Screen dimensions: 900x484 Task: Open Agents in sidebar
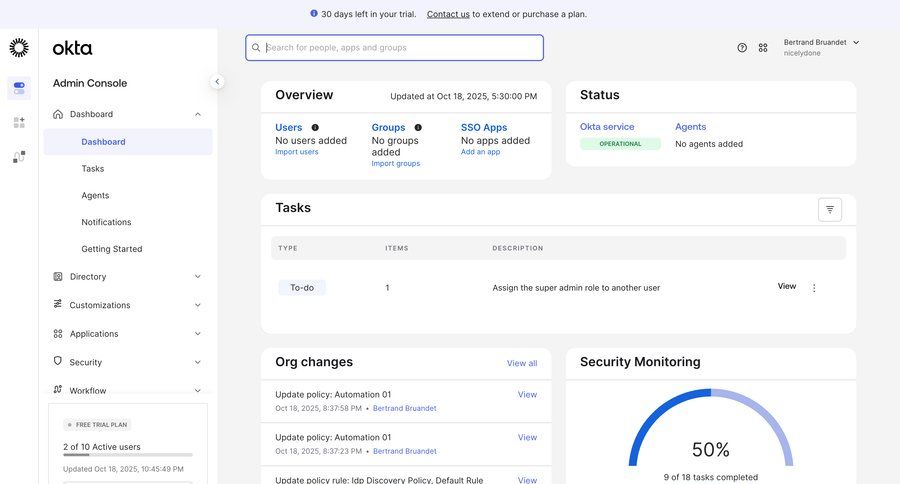click(x=95, y=195)
